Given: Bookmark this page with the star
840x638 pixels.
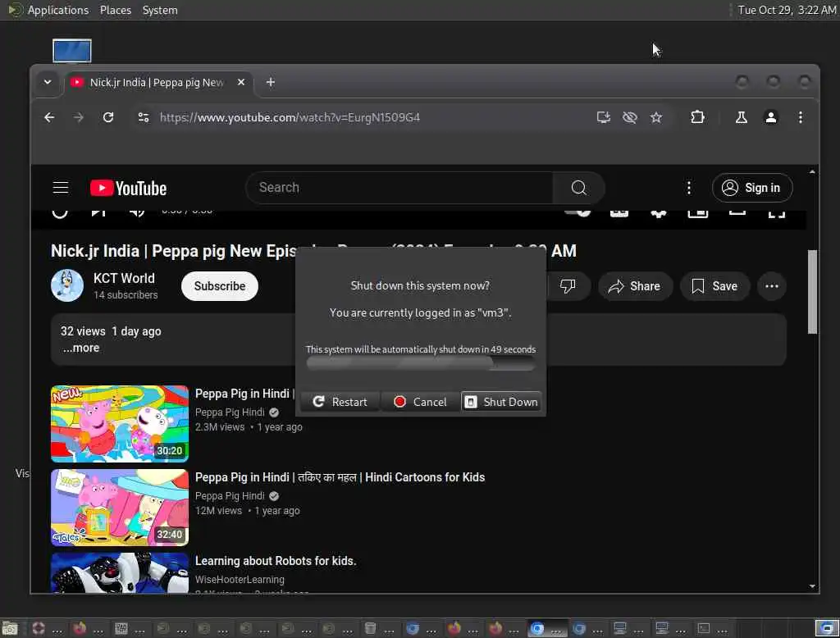Looking at the screenshot, I should click(656, 117).
